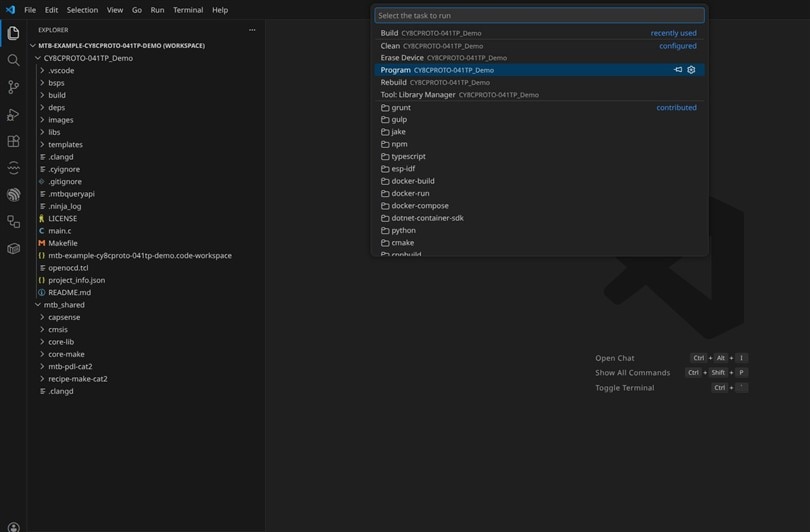Expand the libs folder
The image size is (810, 532).
tap(42, 132)
